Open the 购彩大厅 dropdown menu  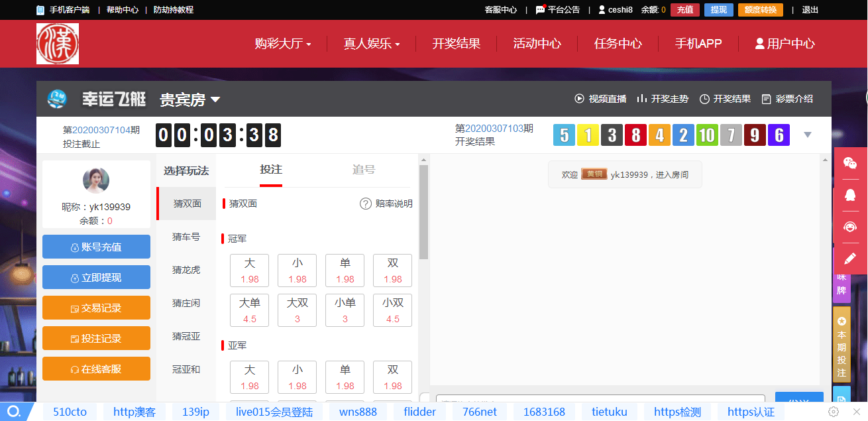(283, 44)
